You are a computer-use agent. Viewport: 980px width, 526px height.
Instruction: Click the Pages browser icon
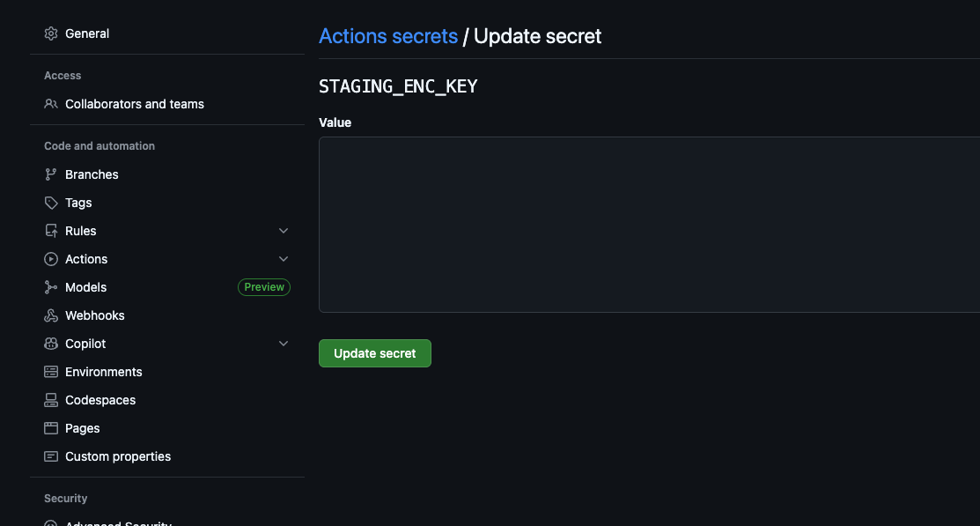coord(51,428)
